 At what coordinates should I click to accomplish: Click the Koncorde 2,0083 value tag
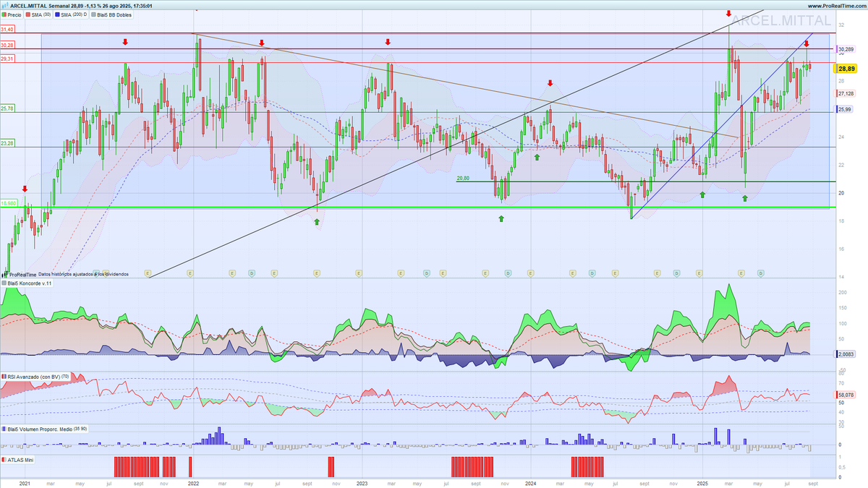(x=846, y=354)
